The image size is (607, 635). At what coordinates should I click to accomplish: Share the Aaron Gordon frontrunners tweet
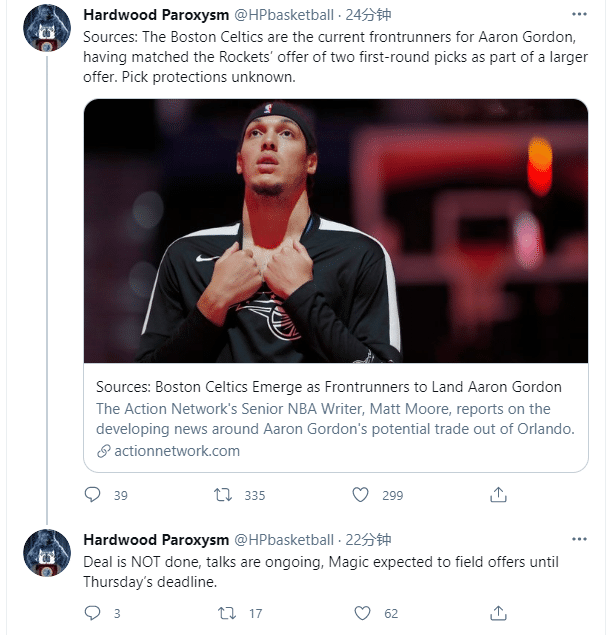click(498, 495)
